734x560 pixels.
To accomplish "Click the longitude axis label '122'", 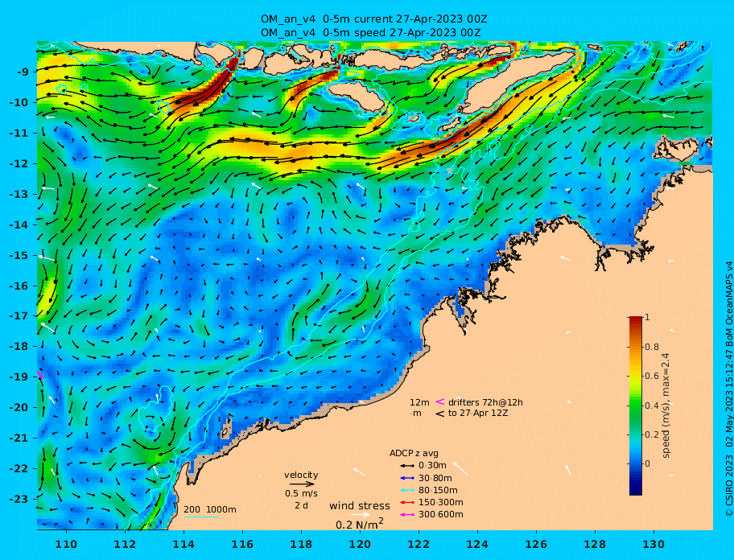I will (x=419, y=544).
